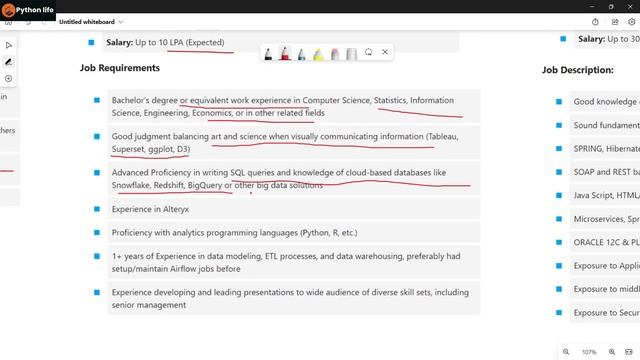Click the SPRING, Hibernate item

[607, 149]
